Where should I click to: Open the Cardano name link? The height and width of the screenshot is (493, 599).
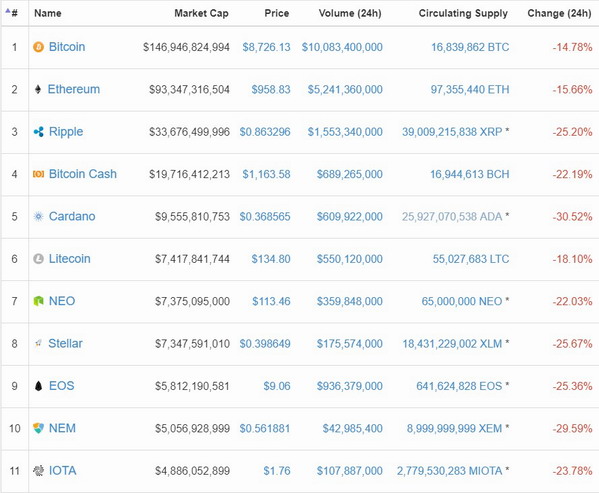[72, 217]
